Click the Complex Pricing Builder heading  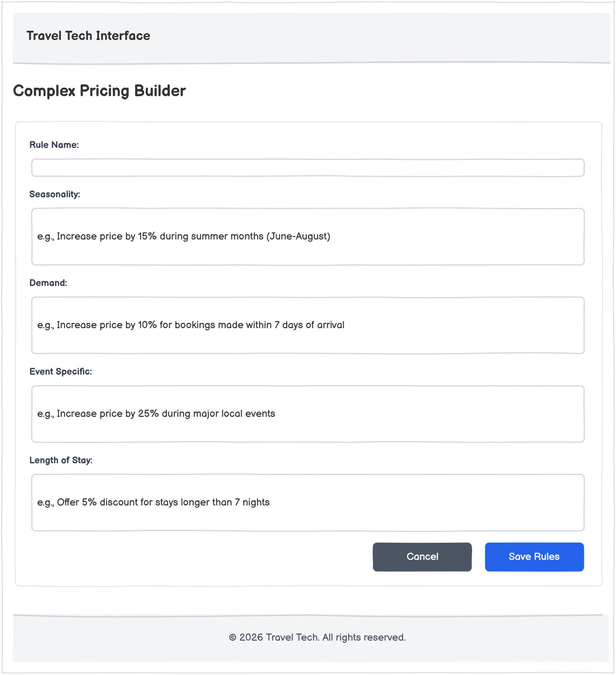pyautogui.click(x=99, y=91)
